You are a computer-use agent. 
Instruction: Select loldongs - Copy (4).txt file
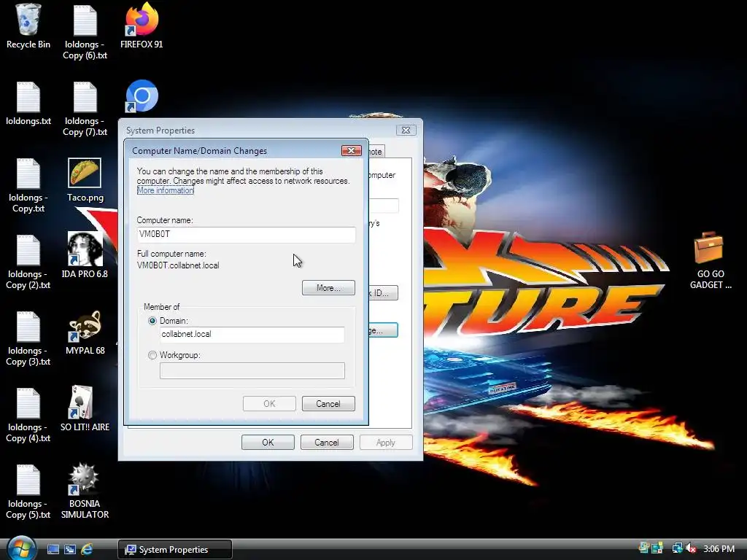pyautogui.click(x=28, y=415)
